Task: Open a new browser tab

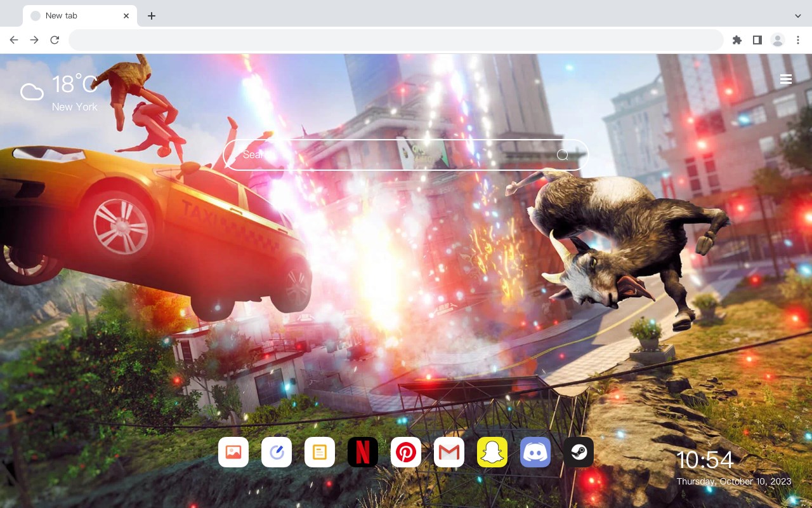Action: 151,15
